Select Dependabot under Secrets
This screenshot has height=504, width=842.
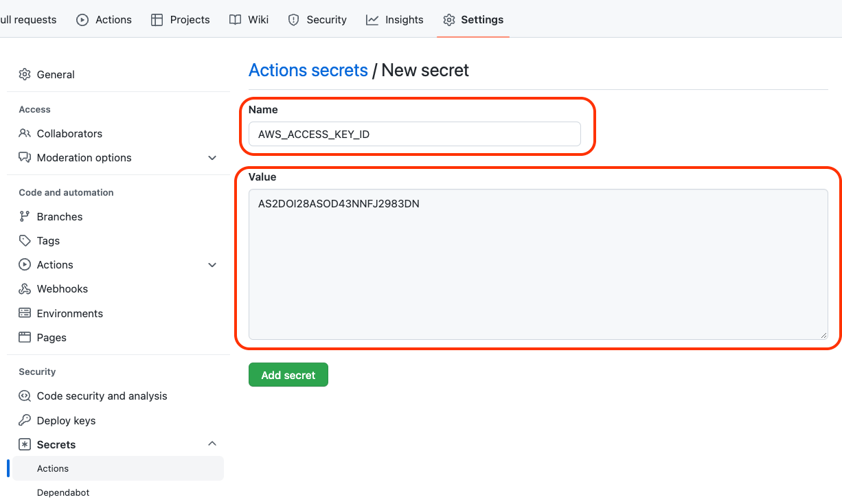63,492
